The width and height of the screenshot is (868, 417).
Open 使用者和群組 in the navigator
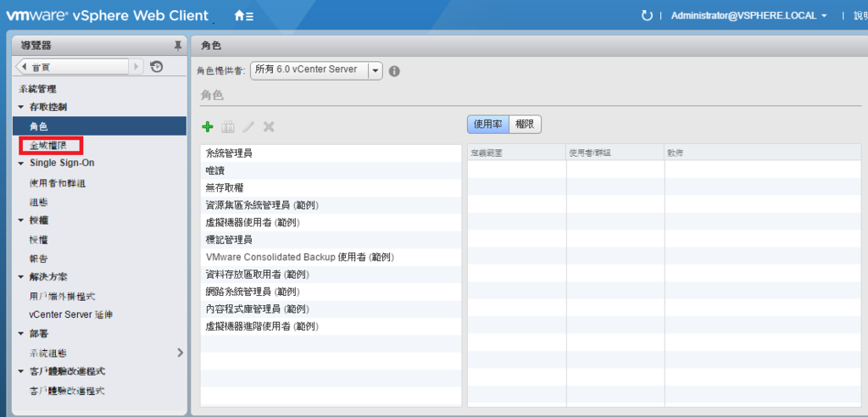(x=58, y=183)
